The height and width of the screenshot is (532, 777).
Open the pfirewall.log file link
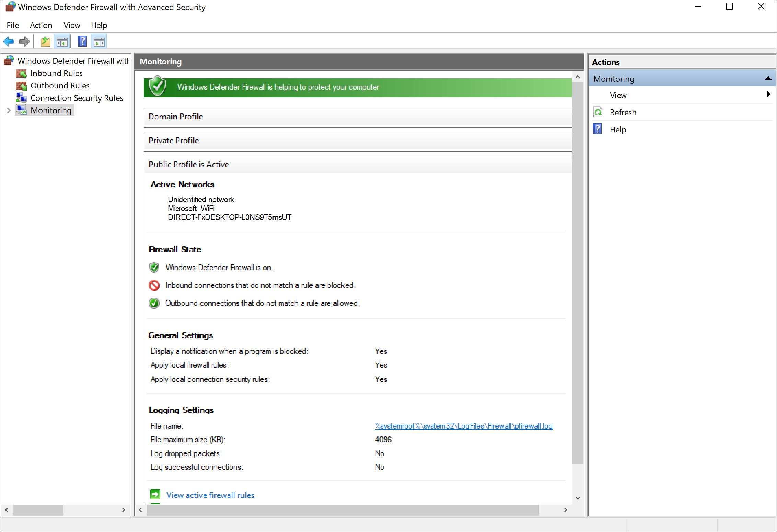(464, 426)
